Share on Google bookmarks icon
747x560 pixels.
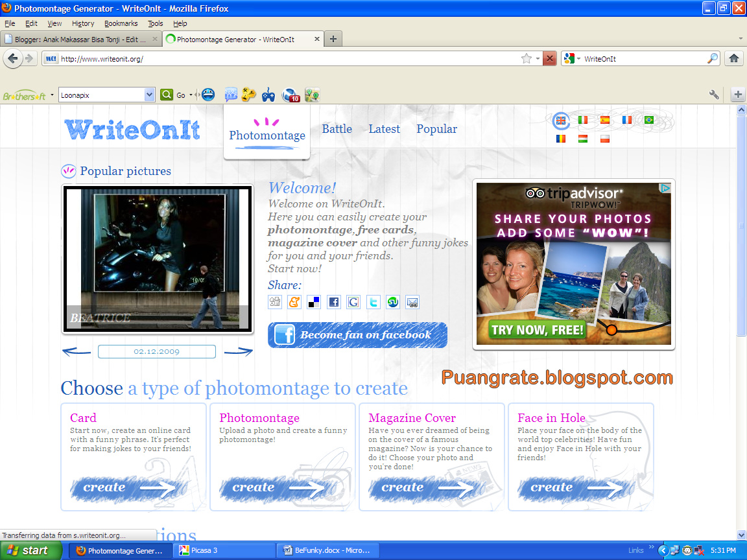(x=353, y=302)
